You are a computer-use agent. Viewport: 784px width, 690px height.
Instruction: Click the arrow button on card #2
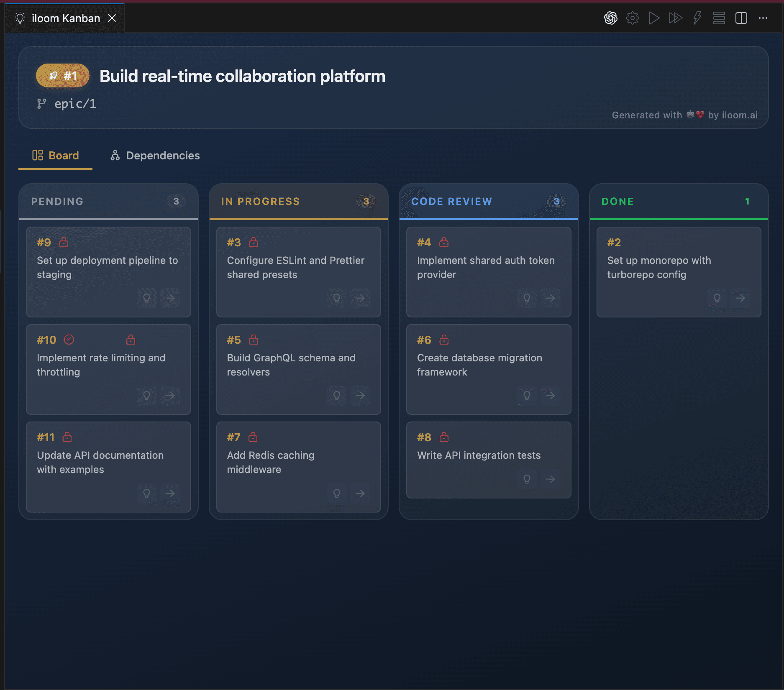(x=740, y=298)
